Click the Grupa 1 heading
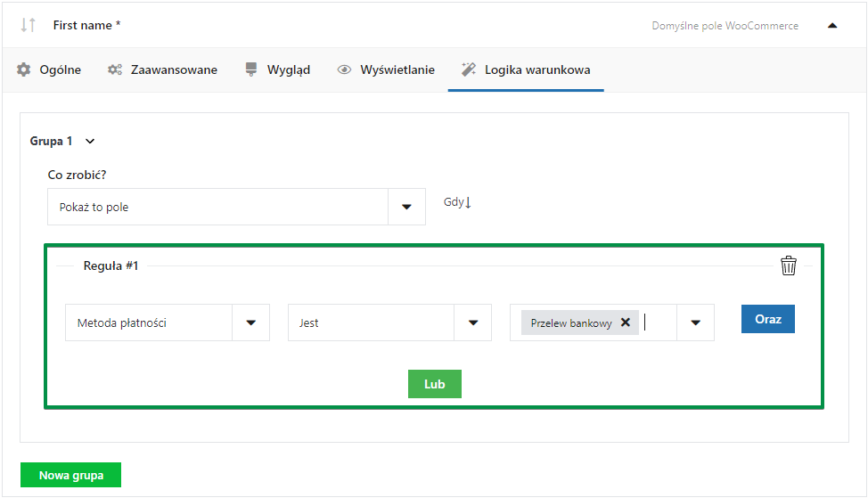This screenshot has width=868, height=498. pos(51,141)
